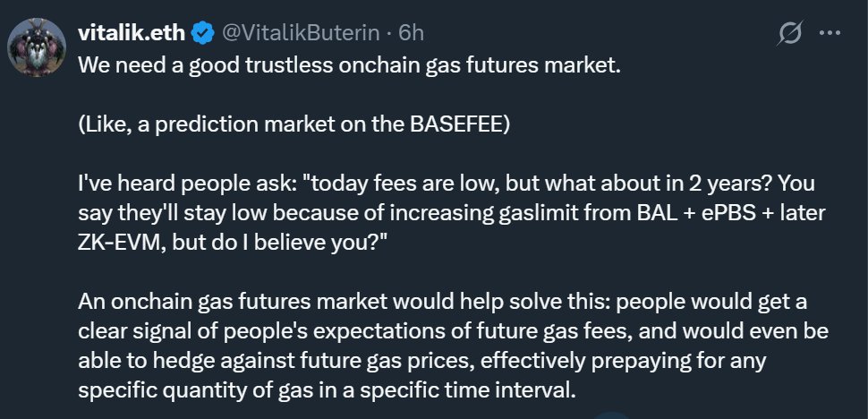This screenshot has width=868, height=419.
Task: Click the 6h post timestamp
Action: pyautogui.click(x=411, y=33)
